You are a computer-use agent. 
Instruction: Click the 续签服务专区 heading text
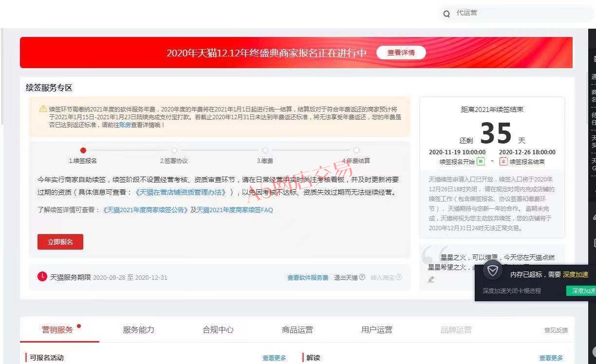click(49, 88)
